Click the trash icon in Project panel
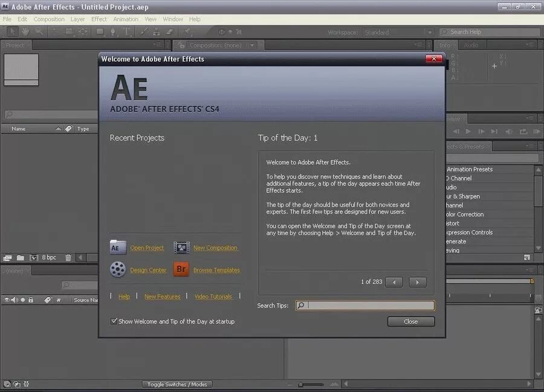 pyautogui.click(x=68, y=258)
